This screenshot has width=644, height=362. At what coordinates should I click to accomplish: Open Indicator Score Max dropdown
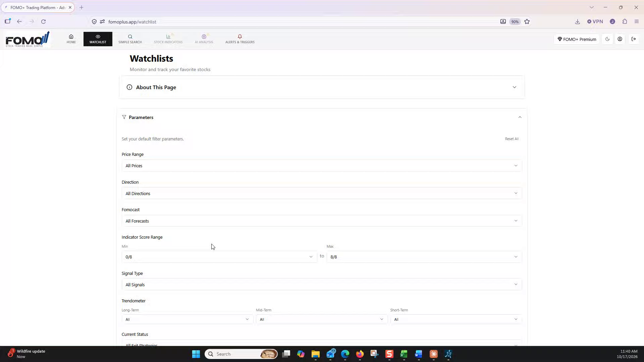point(424,257)
